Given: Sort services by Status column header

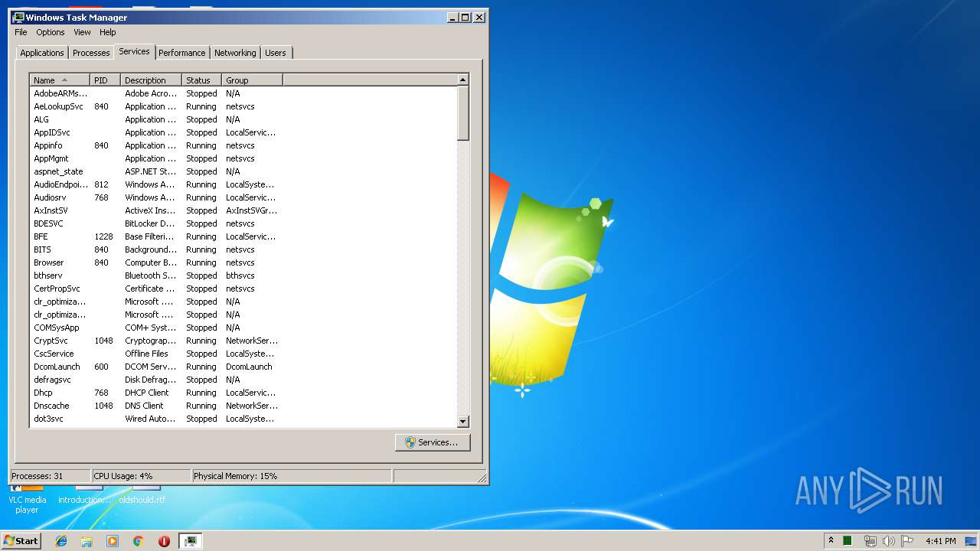Looking at the screenshot, I should coord(201,80).
